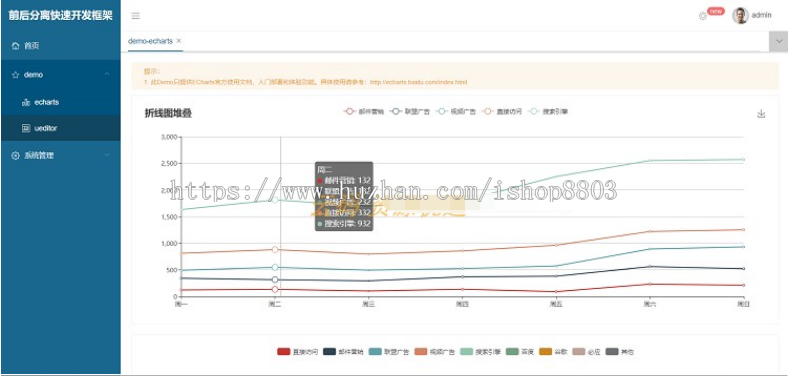
Task: Open the echarts sidebar item
Action: pos(60,102)
